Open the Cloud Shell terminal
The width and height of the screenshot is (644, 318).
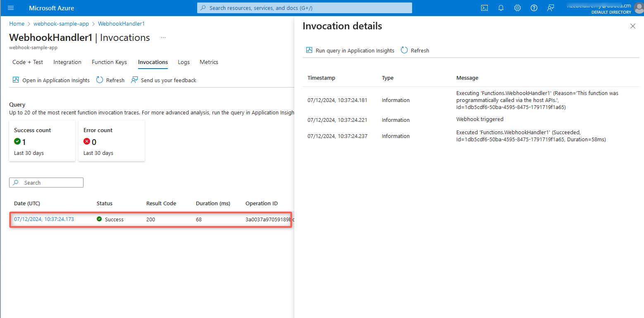484,8
